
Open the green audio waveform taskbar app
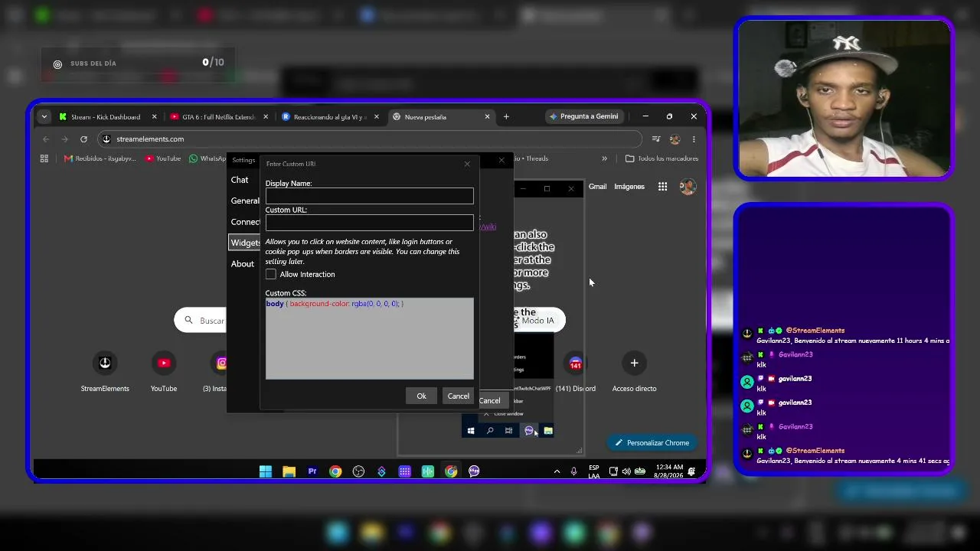(428, 471)
